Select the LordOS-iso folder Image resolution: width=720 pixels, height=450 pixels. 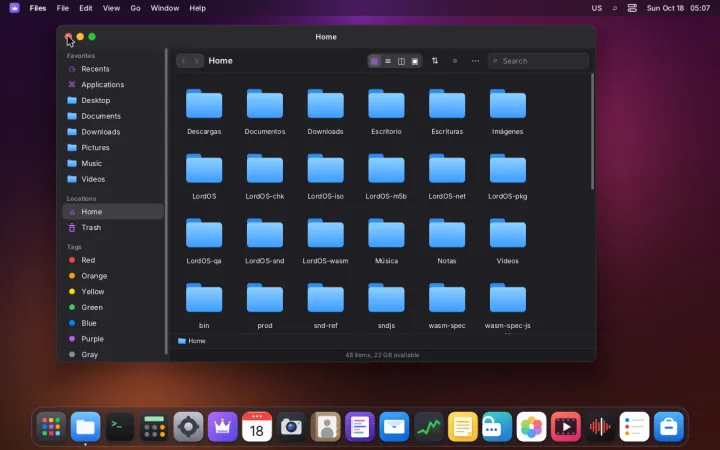coord(326,177)
